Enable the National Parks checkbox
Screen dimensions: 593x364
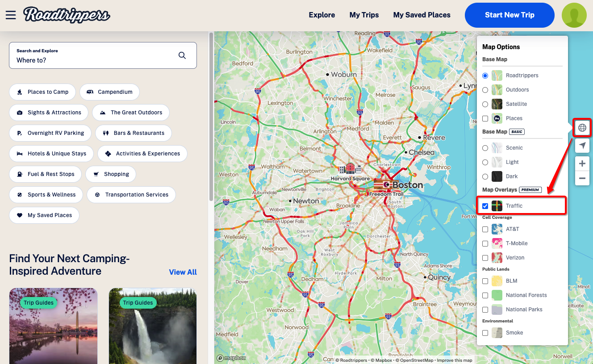point(485,310)
